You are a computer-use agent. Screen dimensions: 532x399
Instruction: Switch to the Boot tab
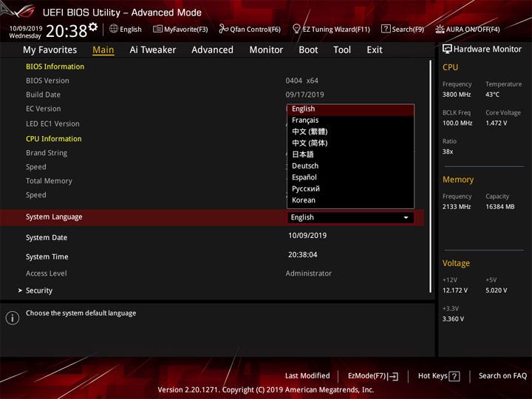click(x=308, y=50)
